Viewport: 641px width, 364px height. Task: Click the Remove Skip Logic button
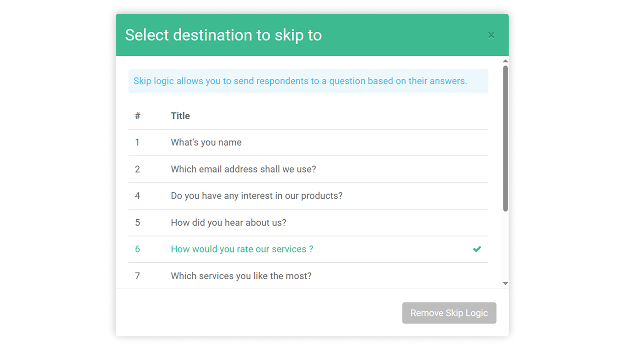[449, 313]
